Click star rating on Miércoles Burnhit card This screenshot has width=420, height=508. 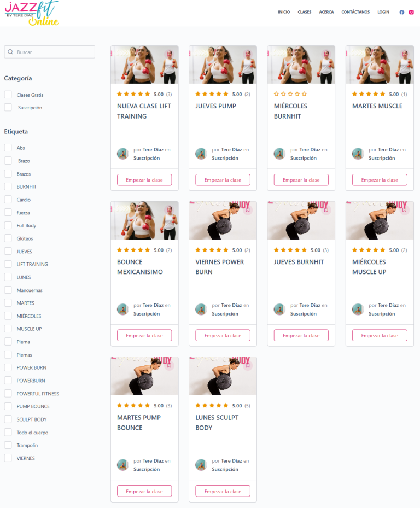tap(290, 94)
